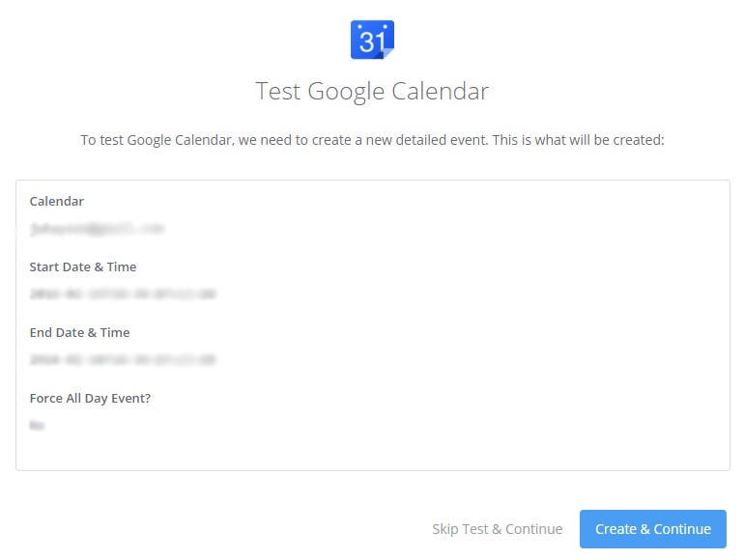
Task: Select the Test Google Calendar heading
Action: pos(372,91)
